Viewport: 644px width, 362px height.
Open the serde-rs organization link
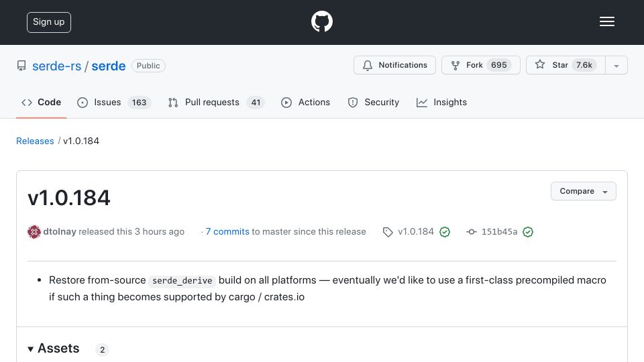(56, 66)
